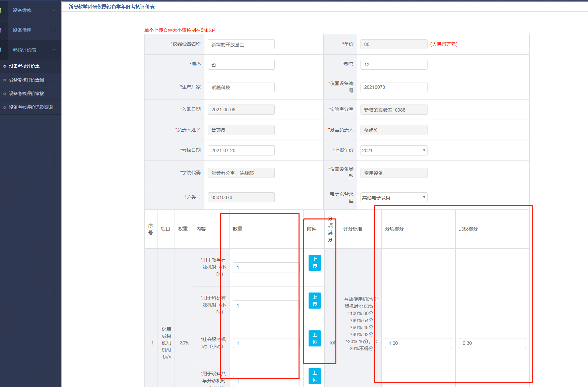Click the 规格 input field
This screenshot has height=387, width=588.
241,65
